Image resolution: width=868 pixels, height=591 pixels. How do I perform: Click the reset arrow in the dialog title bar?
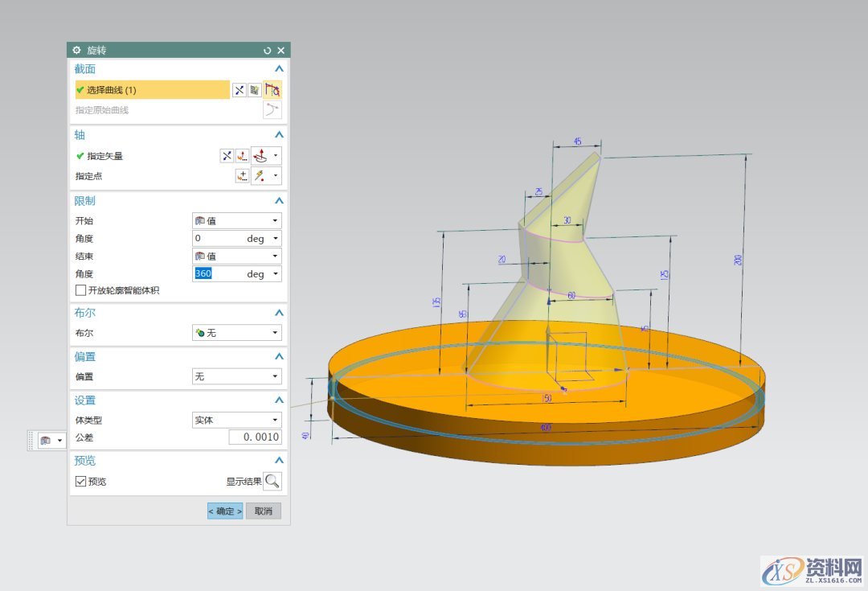[x=268, y=50]
